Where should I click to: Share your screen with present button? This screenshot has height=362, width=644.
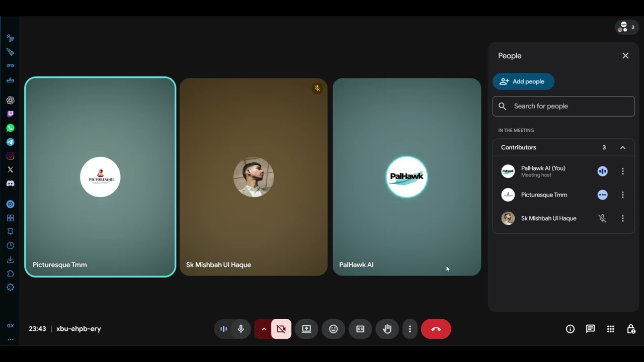[306, 329]
